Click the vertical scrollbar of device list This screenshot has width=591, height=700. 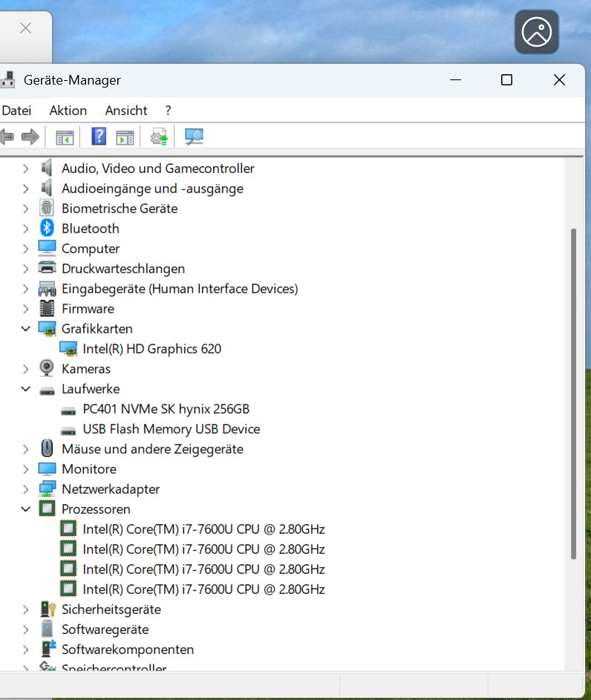coord(572,393)
